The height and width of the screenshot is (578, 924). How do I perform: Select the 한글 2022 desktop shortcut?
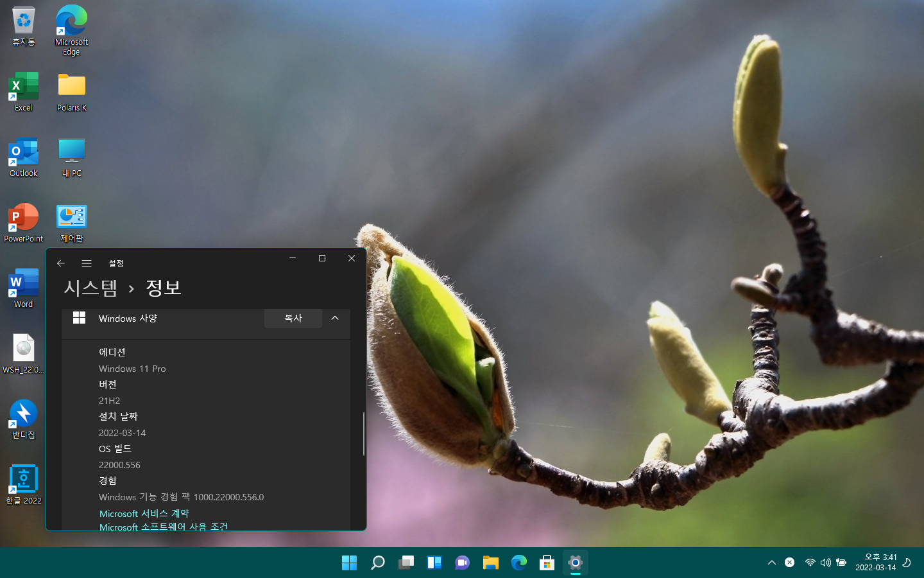tap(24, 485)
